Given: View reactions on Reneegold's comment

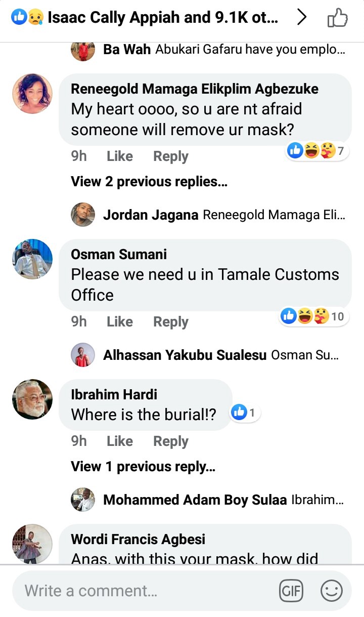Looking at the screenshot, I should [x=317, y=150].
